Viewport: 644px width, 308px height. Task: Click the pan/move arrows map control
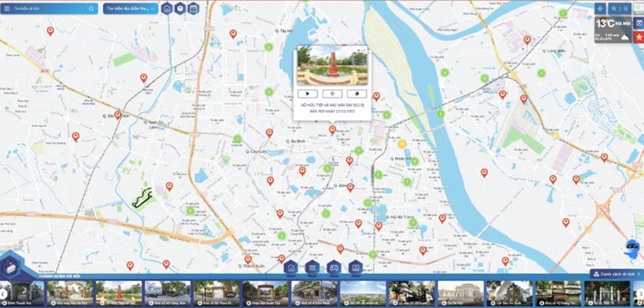coord(599,9)
